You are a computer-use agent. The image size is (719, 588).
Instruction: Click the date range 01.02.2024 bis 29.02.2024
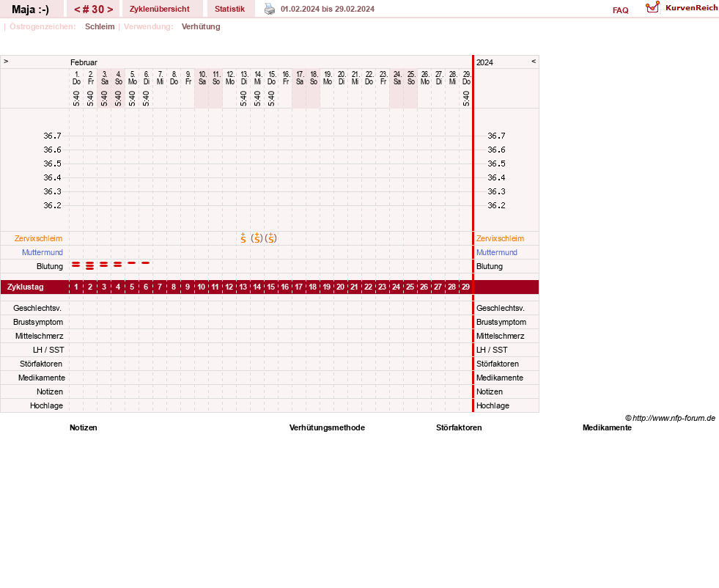tap(328, 10)
